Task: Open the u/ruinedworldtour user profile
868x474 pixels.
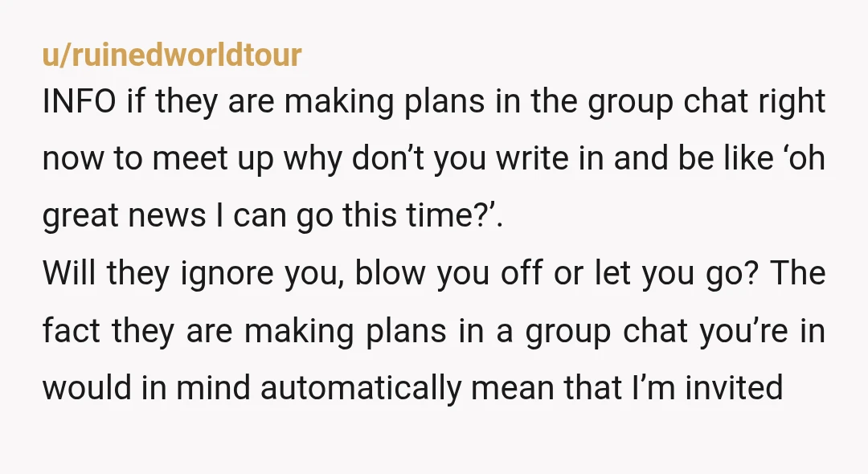Action: pos(172,55)
